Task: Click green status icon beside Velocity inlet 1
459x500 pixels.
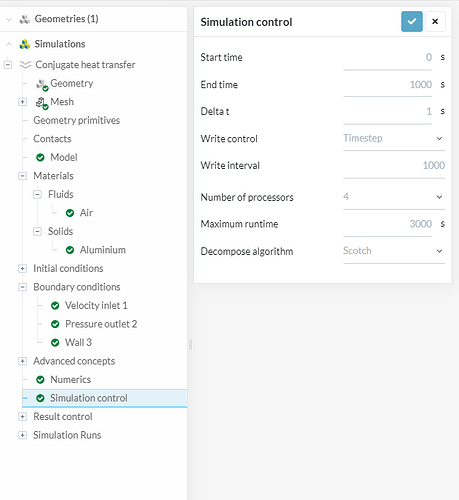Action: coord(55,306)
